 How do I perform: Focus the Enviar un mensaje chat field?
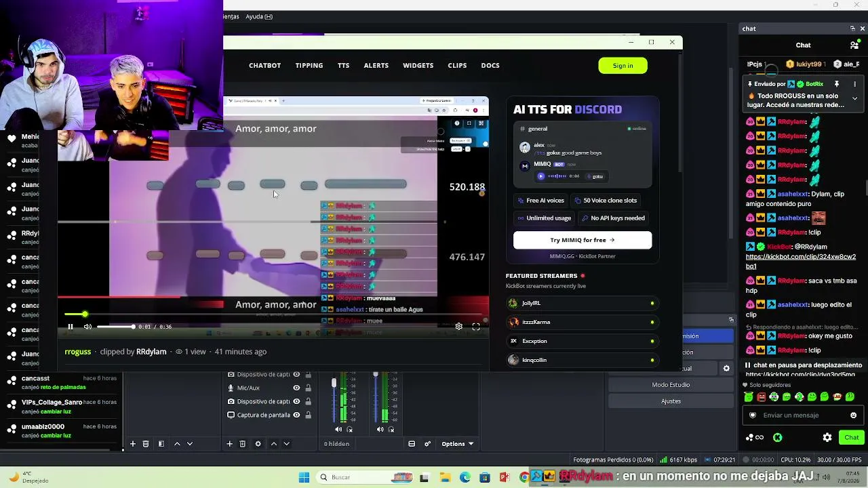tap(803, 415)
